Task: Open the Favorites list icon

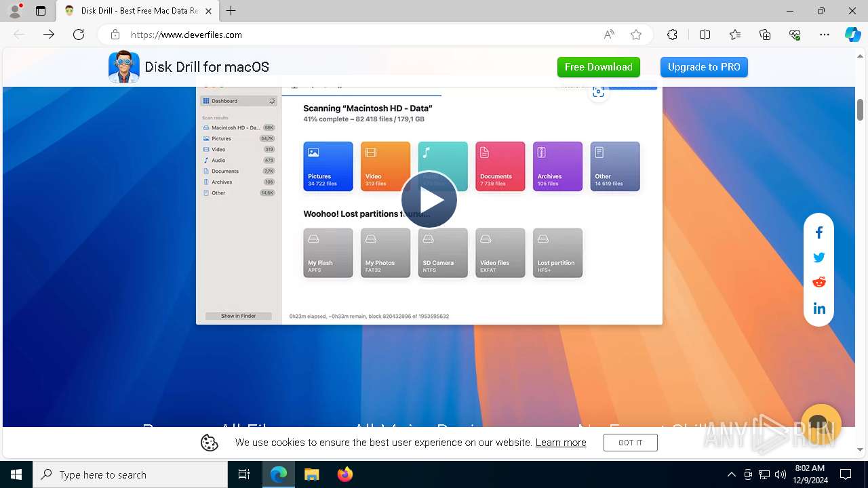Action: 735,35
